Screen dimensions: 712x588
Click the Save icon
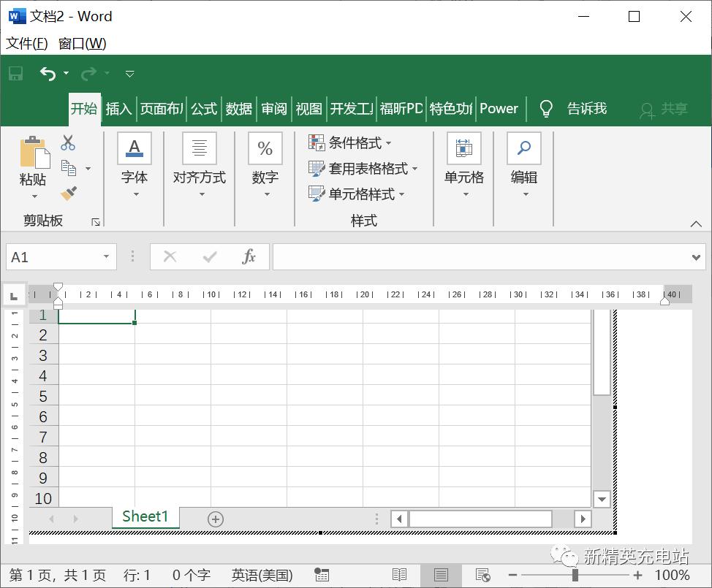(15, 73)
